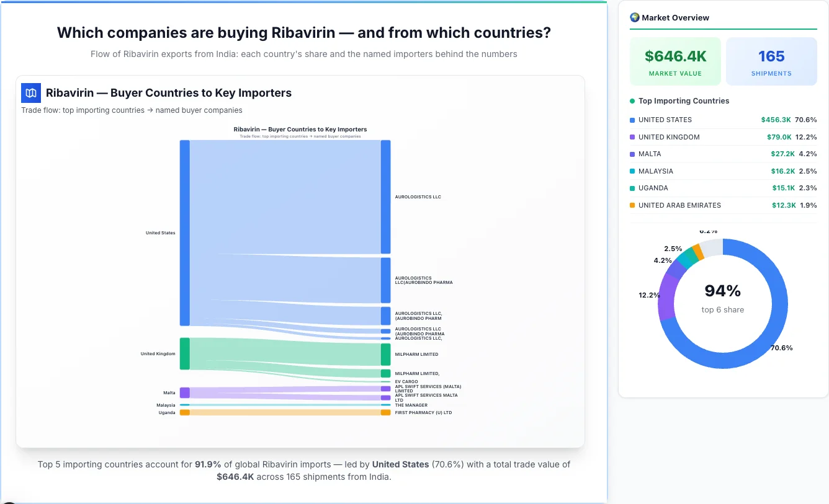Click the United States node in the Sankey diagram
The height and width of the screenshot is (504, 829).
pyautogui.click(x=183, y=232)
